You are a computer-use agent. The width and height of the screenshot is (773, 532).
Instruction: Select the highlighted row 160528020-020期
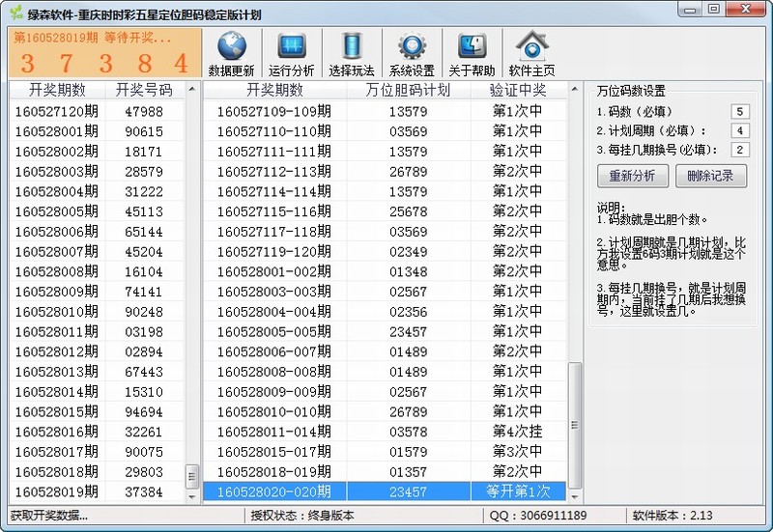pos(386,491)
